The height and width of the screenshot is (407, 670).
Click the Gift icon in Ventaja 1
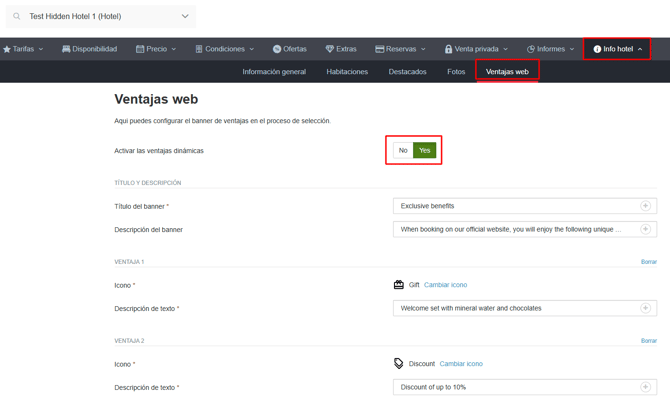coord(399,284)
